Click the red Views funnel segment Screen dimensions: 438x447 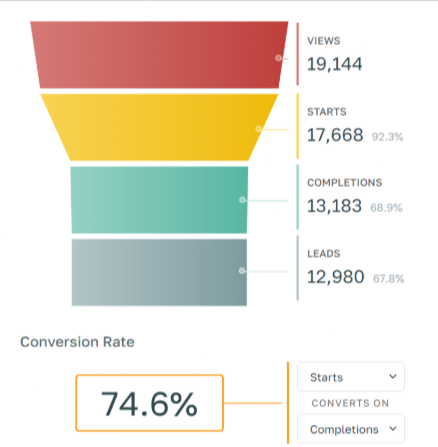[159, 55]
